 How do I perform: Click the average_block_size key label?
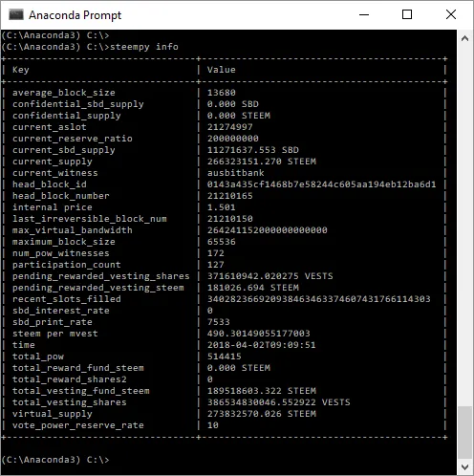coord(64,93)
